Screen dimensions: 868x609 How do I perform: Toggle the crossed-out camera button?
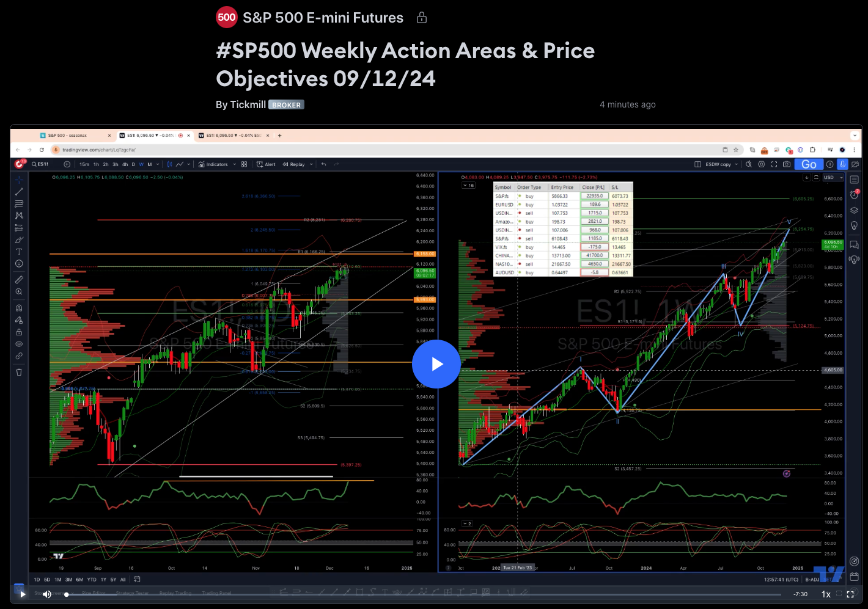(x=855, y=164)
